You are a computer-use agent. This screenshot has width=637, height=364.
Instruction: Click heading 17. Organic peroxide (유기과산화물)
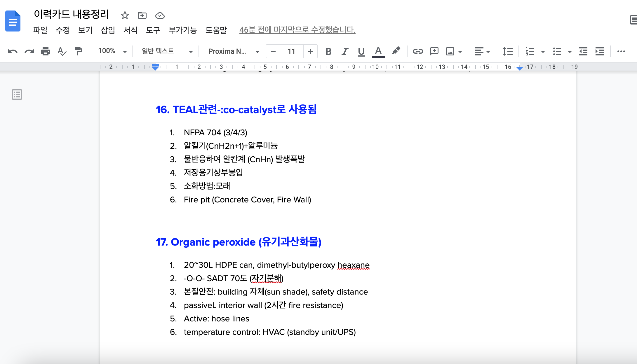click(239, 242)
